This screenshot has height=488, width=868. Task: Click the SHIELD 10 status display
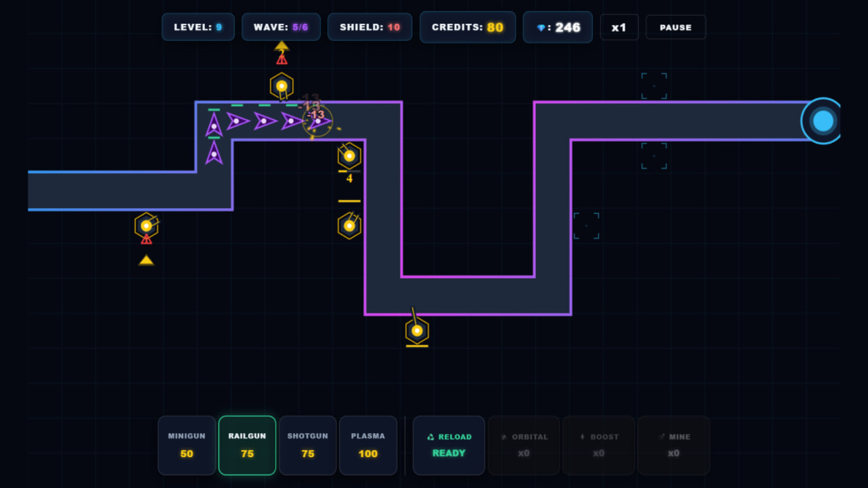369,27
